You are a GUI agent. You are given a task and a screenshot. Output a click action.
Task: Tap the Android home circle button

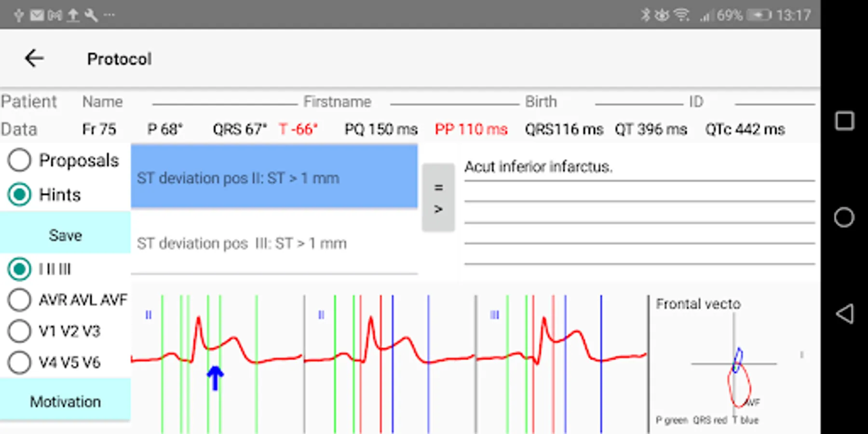pos(844,217)
